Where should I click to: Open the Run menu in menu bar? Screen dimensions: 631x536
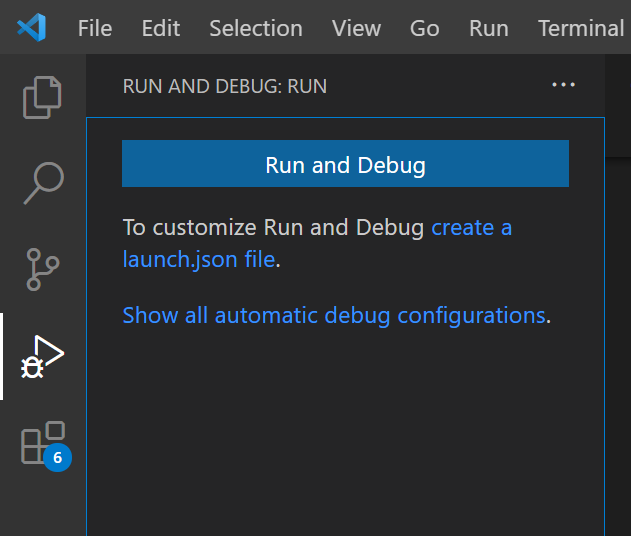(489, 28)
